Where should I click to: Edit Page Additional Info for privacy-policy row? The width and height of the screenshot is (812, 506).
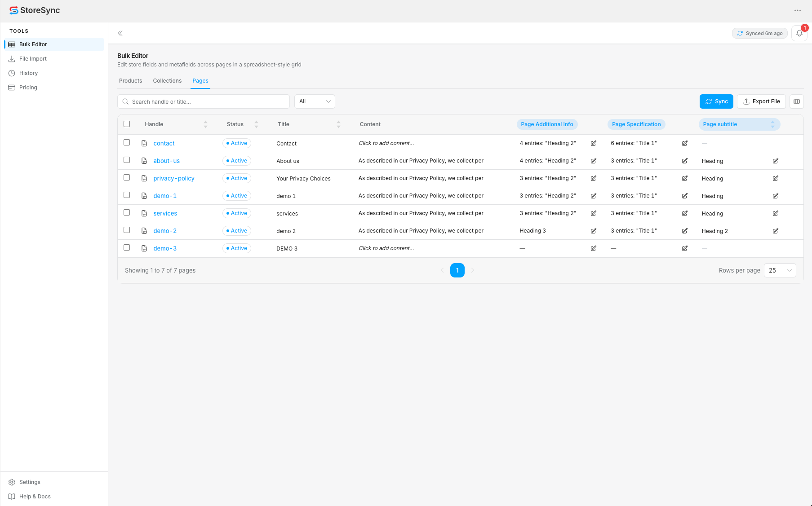594,178
